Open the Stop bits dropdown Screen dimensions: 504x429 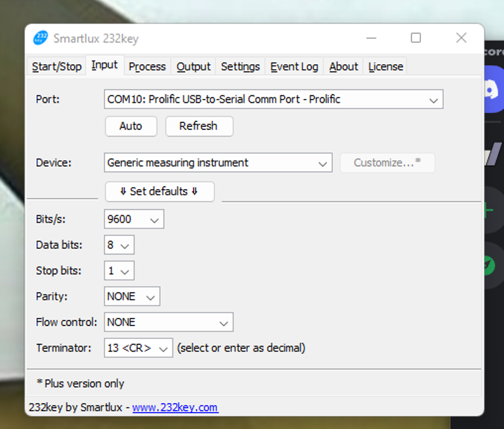click(119, 270)
